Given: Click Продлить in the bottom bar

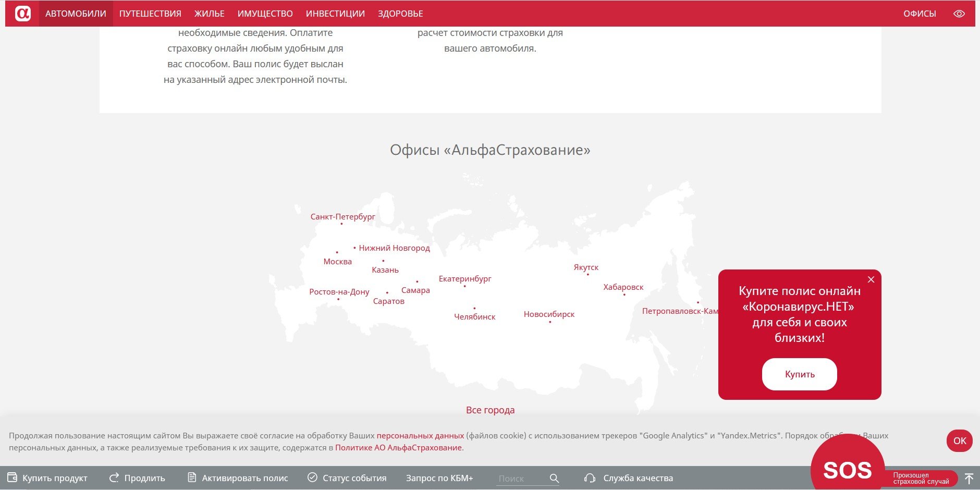Looking at the screenshot, I should 137,478.
